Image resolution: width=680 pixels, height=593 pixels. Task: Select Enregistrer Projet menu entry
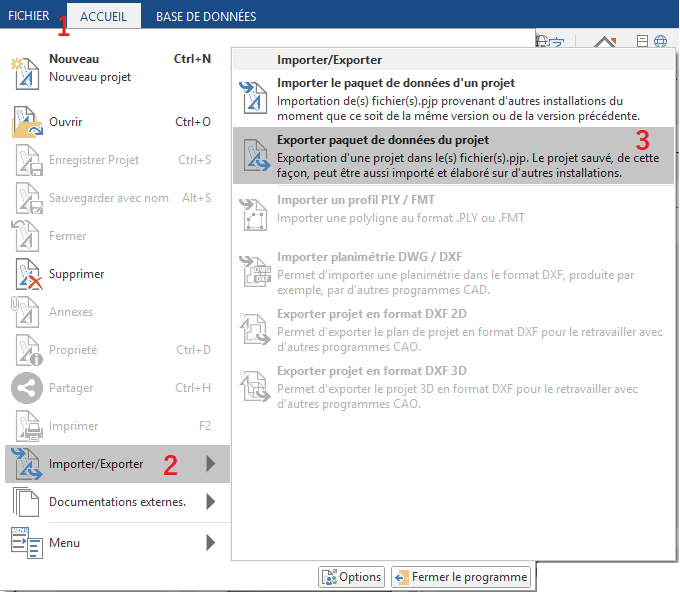click(x=117, y=160)
